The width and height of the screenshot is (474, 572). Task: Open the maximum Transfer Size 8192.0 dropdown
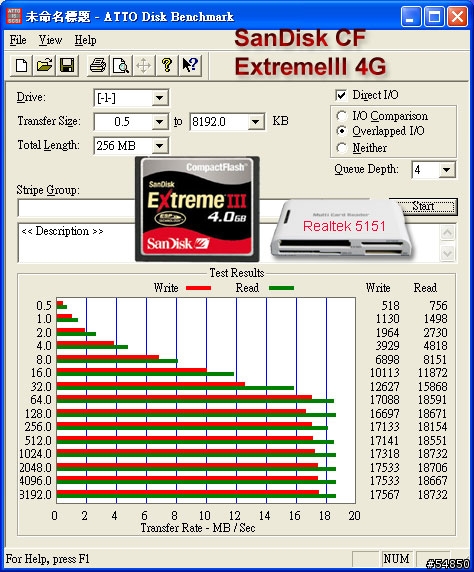pyautogui.click(x=256, y=121)
